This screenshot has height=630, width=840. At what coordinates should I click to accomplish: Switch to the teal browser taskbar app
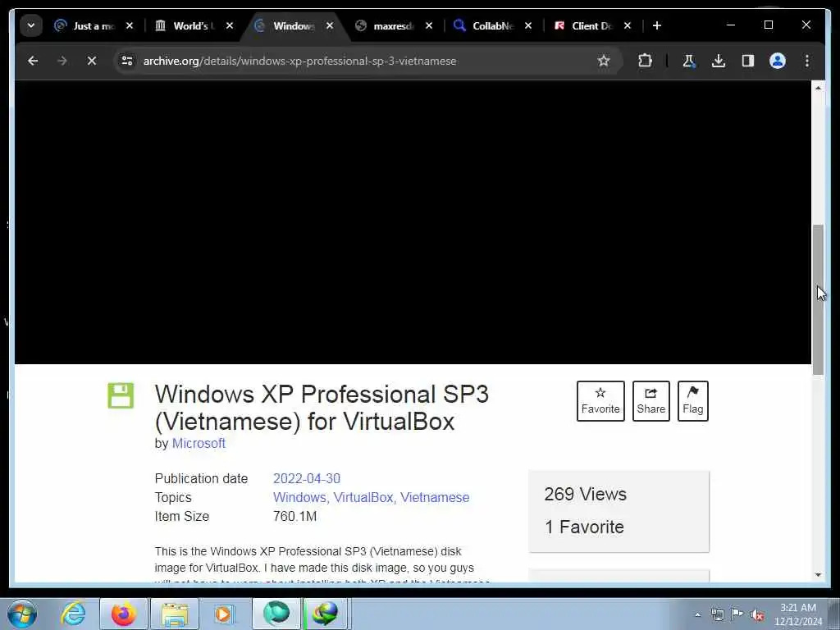click(x=276, y=614)
